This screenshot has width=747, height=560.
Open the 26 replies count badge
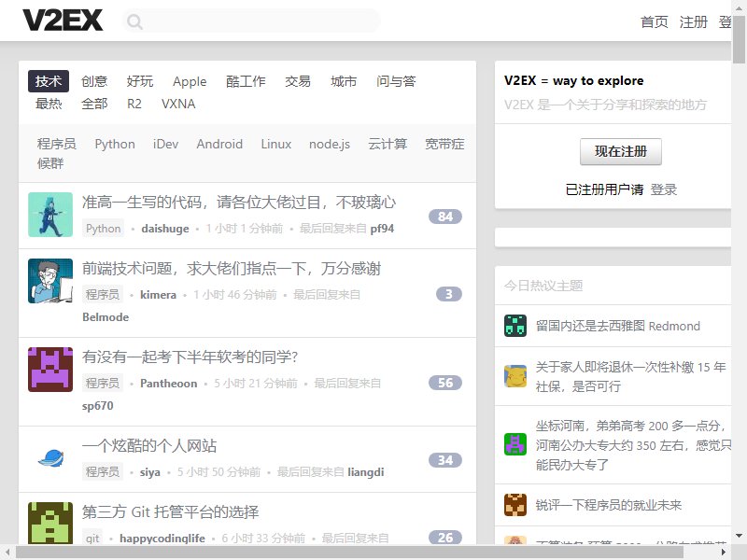point(445,538)
